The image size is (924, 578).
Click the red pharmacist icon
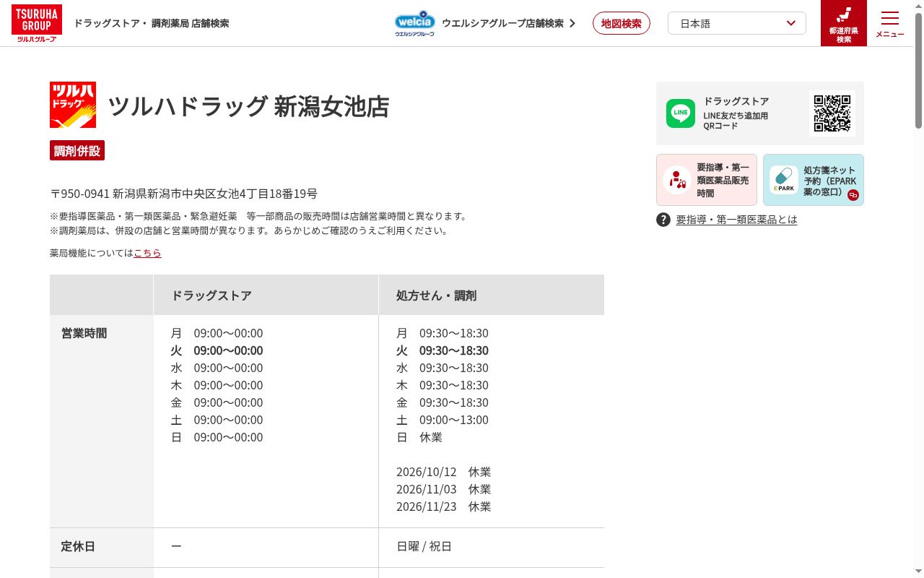point(677,180)
